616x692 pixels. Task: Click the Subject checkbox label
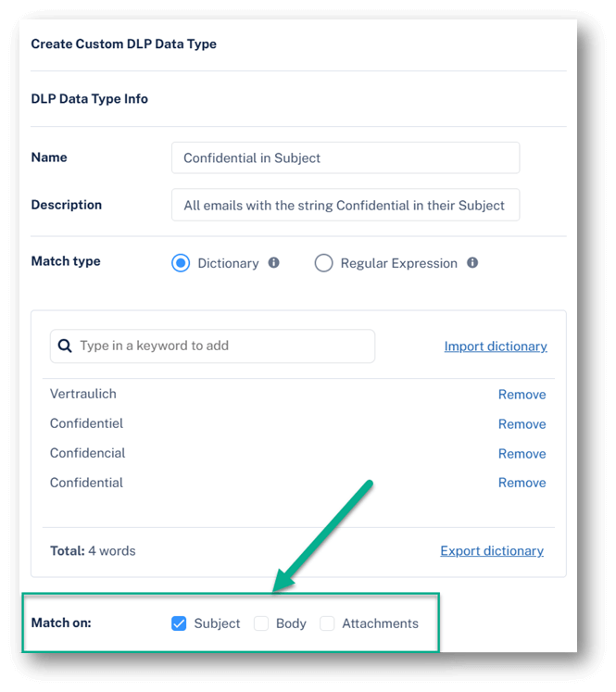pyautogui.click(x=217, y=623)
